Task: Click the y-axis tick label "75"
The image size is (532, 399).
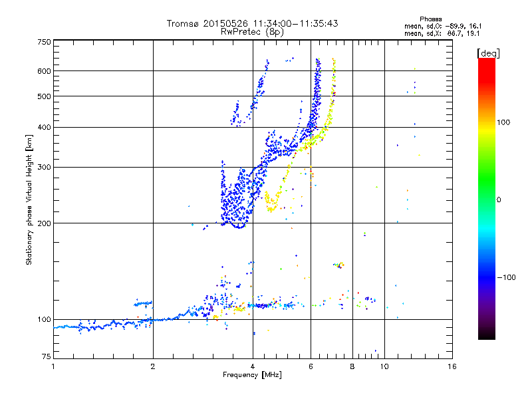Action: 47,356
